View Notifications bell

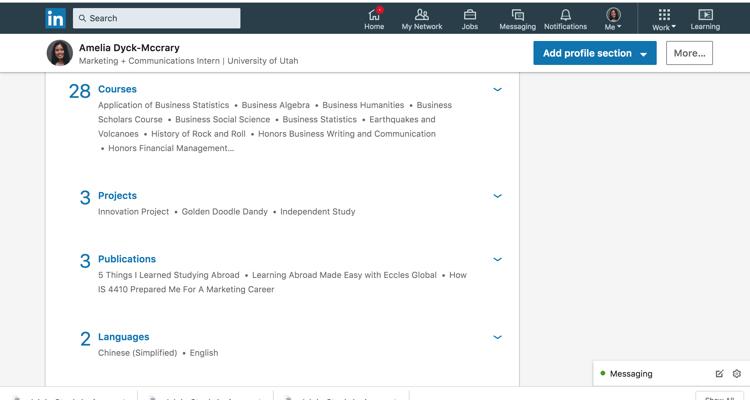pos(565,19)
